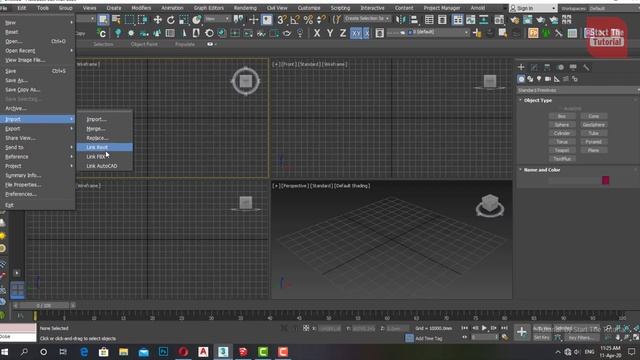Restrict transform to Z axis
The image size is (640, 360).
(343, 33)
